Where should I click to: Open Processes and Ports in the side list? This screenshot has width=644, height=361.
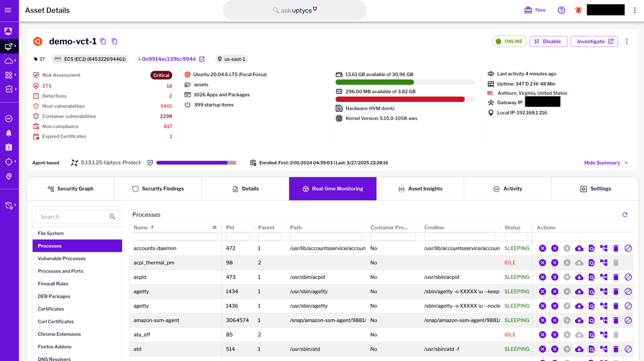pos(77,271)
